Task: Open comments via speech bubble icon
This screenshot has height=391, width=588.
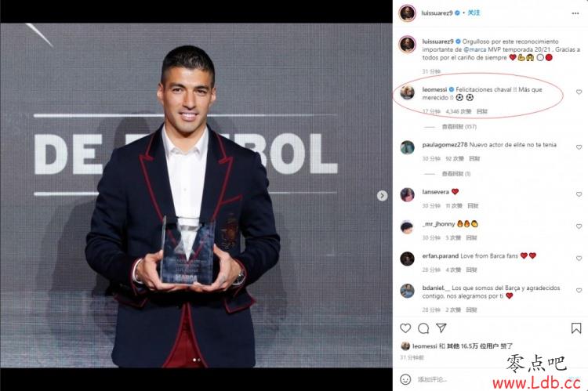Action: point(423,328)
